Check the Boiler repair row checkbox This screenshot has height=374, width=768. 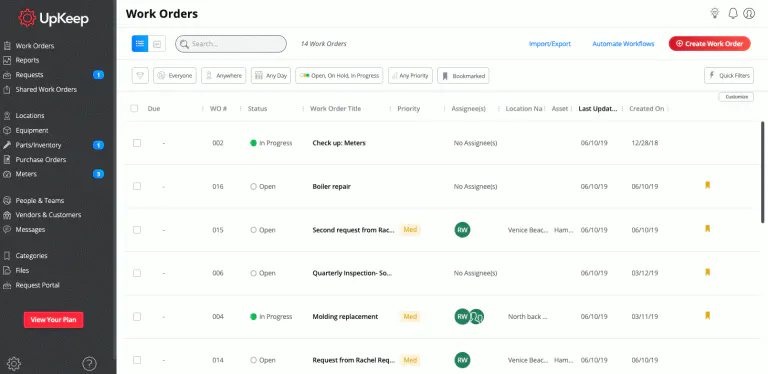pos(137,187)
